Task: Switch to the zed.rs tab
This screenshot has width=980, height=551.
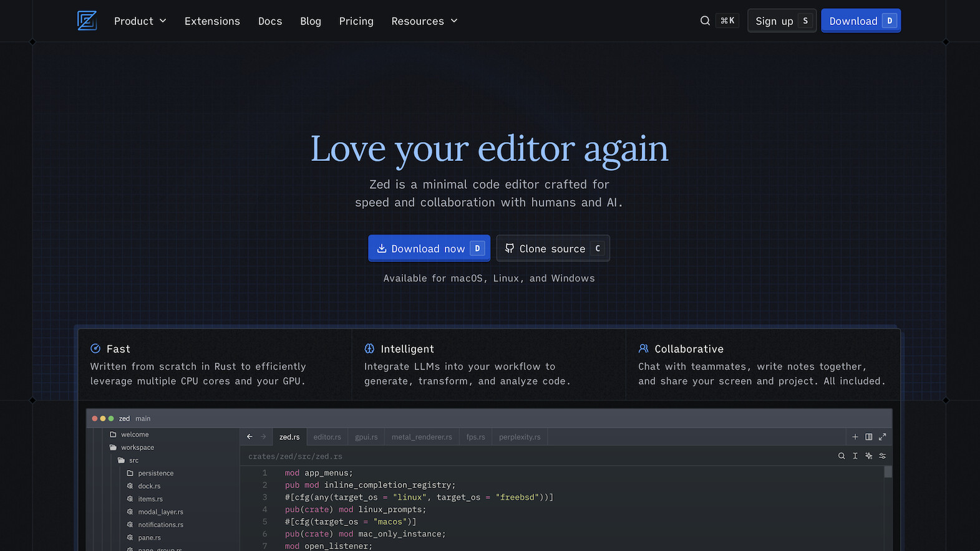Action: click(x=289, y=437)
